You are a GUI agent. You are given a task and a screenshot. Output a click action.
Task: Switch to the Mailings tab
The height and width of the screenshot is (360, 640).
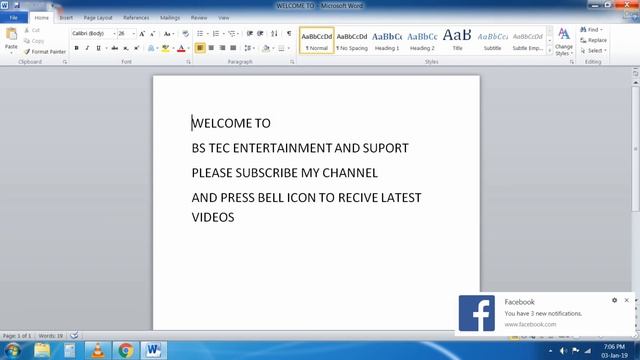(170, 18)
